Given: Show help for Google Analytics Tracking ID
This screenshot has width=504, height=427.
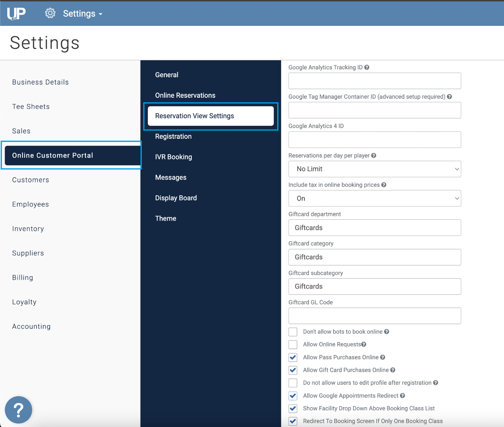Looking at the screenshot, I should click(x=367, y=67).
